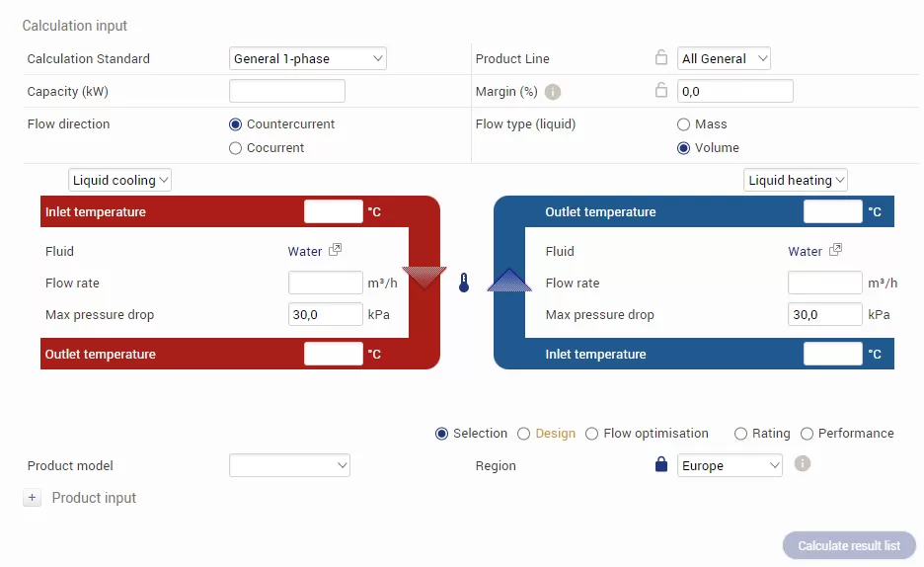Viewport: 924px width, 567px height.
Task: Click the info icon beside Region
Action: pos(803,463)
